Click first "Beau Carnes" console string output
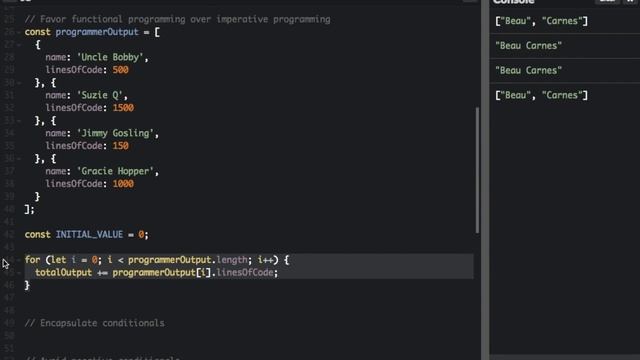The height and width of the screenshot is (360, 640). pyautogui.click(x=528, y=46)
